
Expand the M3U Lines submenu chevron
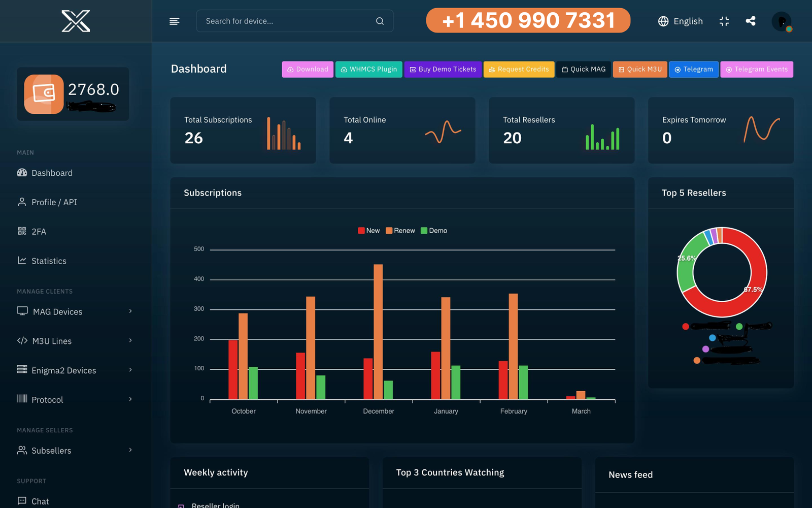click(x=130, y=340)
